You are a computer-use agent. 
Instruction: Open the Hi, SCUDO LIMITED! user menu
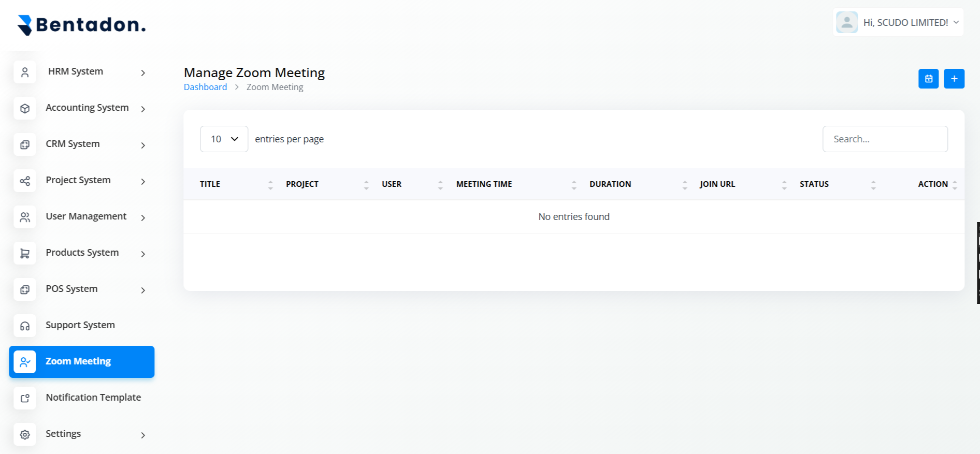[x=898, y=22]
